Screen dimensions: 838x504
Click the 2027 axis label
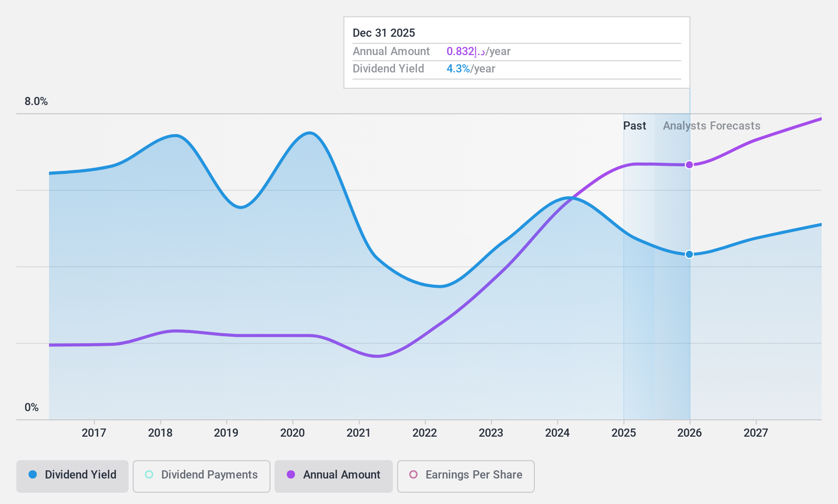click(756, 433)
